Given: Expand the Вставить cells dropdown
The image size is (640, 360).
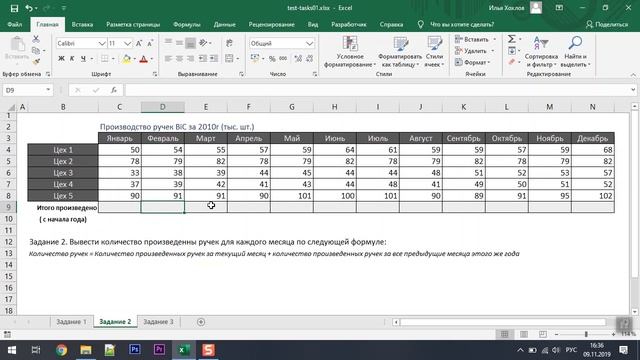Looking at the screenshot, I should point(495,40).
